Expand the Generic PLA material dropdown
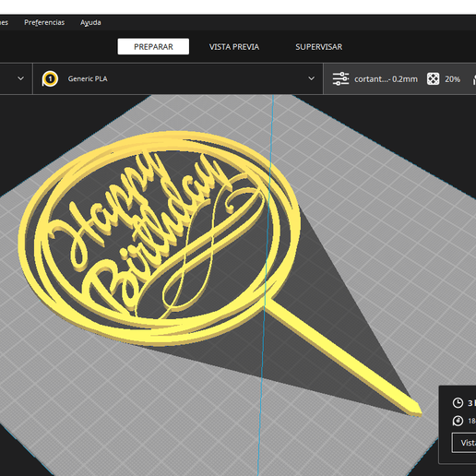Image resolution: width=476 pixels, height=476 pixels. point(311,78)
